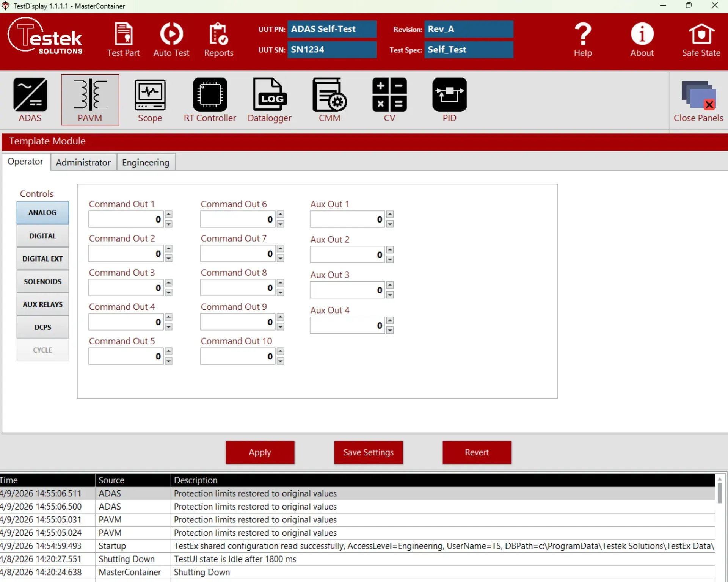
Task: Select the SOLENOIDS controls toggle
Action: click(42, 281)
